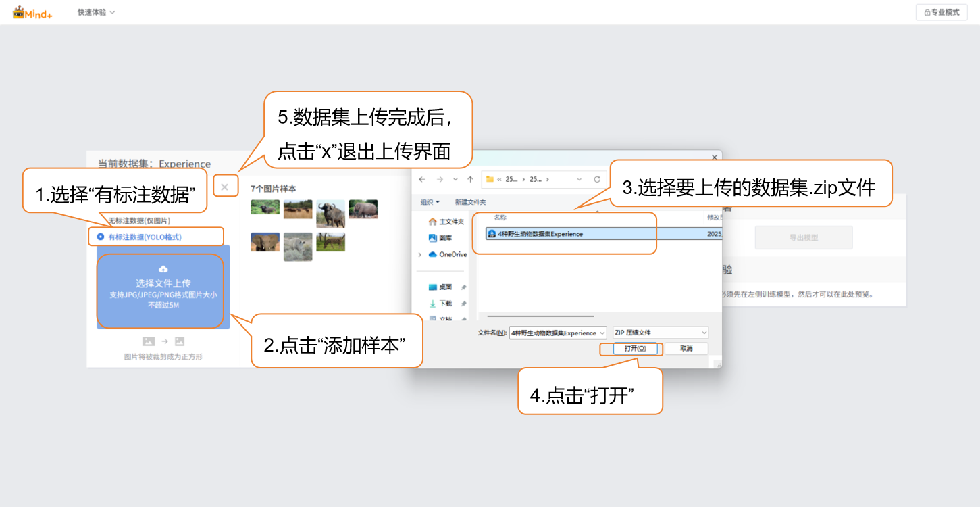Select the 4种野生动物数据集Experience zip file
This screenshot has height=507, width=980.
pyautogui.click(x=540, y=234)
